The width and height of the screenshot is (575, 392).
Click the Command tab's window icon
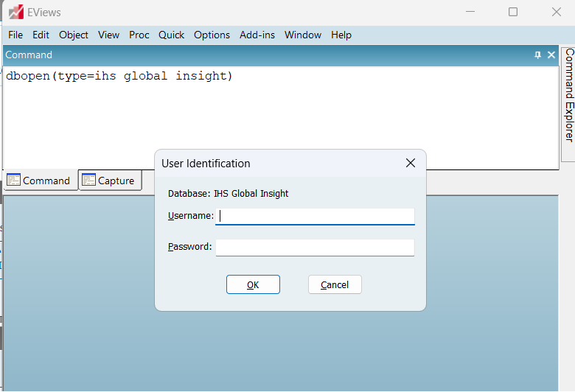point(14,180)
